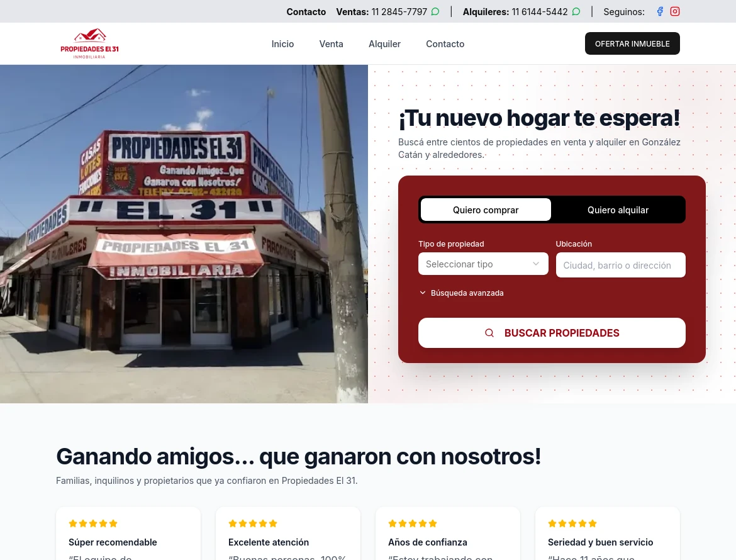Open WhatsApp icon next to Alquileres number
This screenshot has width=736, height=560.
pos(576,12)
